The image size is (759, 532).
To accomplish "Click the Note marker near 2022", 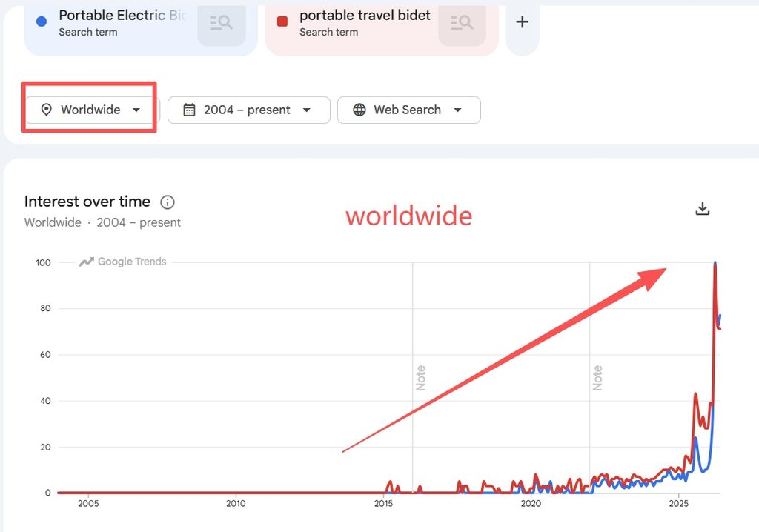I will (598, 378).
